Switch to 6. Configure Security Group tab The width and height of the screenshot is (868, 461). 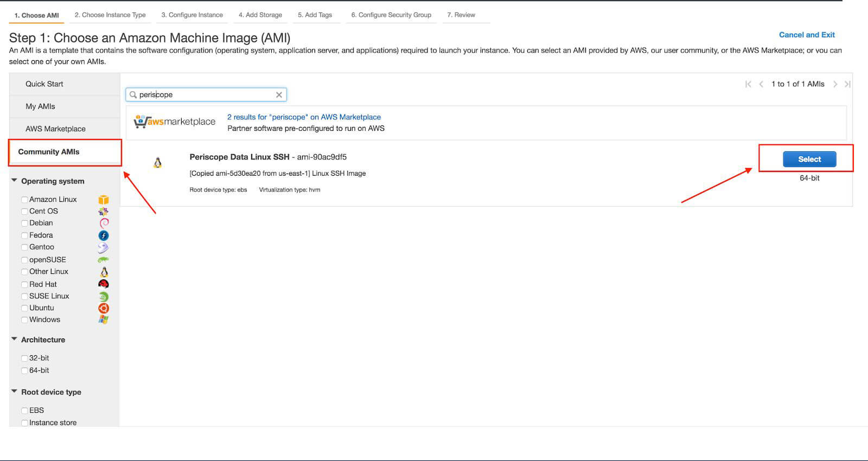[x=391, y=15]
